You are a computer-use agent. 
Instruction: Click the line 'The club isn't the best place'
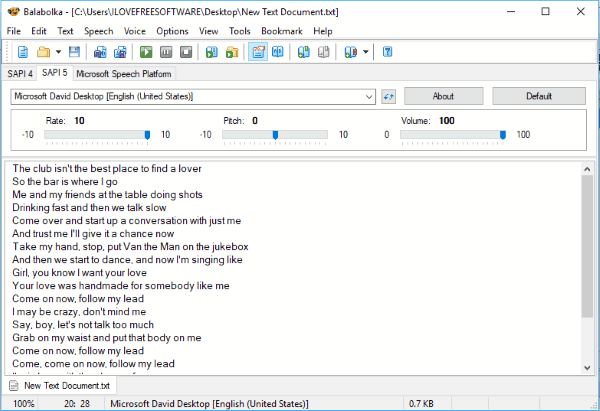[x=107, y=168]
